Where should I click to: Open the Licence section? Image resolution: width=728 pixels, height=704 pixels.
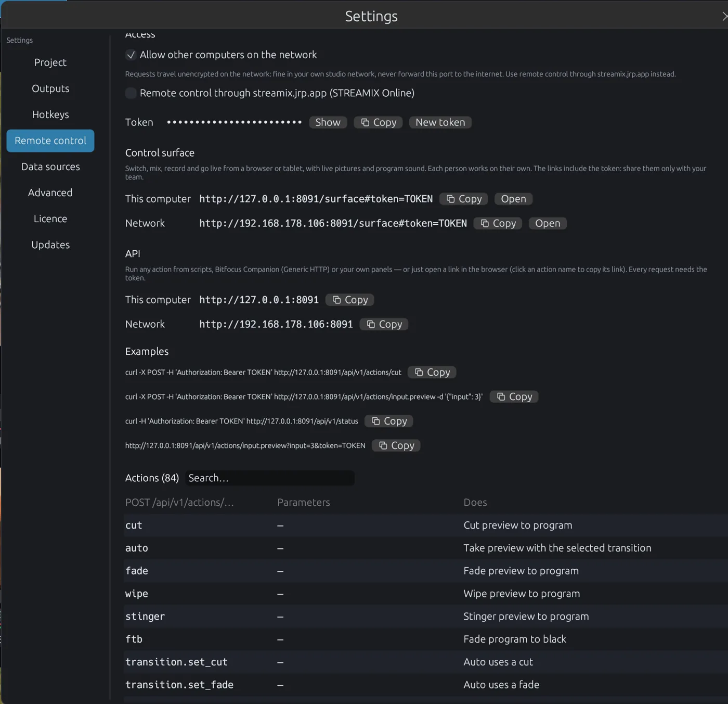[50, 219]
